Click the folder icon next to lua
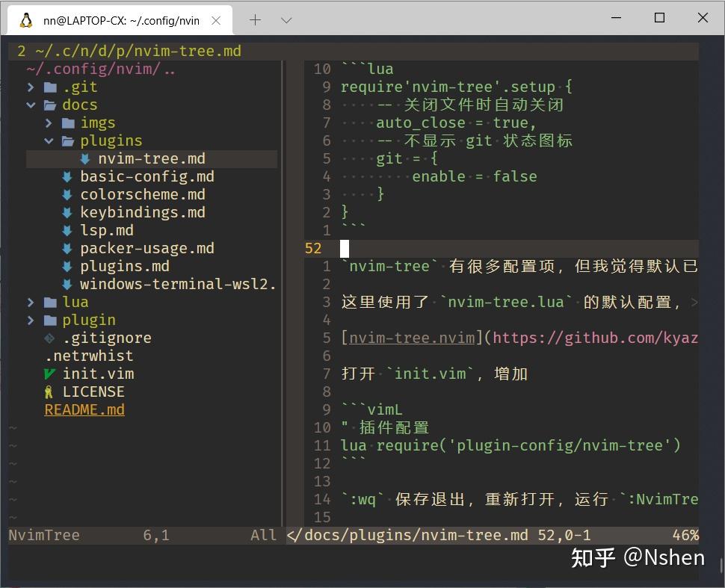This screenshot has width=725, height=588. (x=49, y=302)
